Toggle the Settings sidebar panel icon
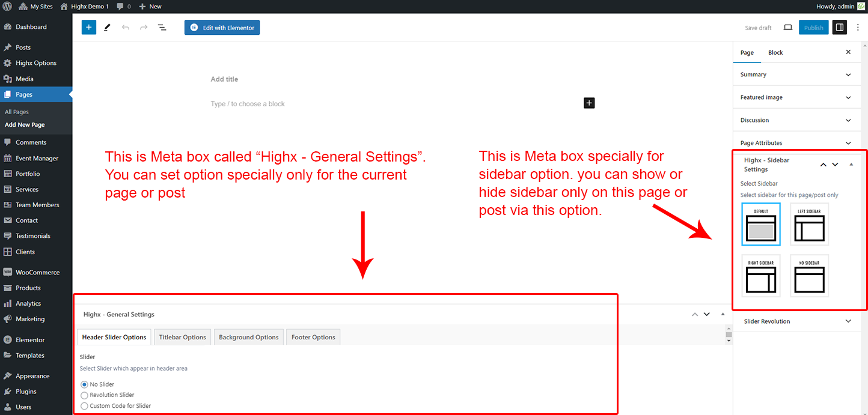The height and width of the screenshot is (415, 868). (x=840, y=28)
